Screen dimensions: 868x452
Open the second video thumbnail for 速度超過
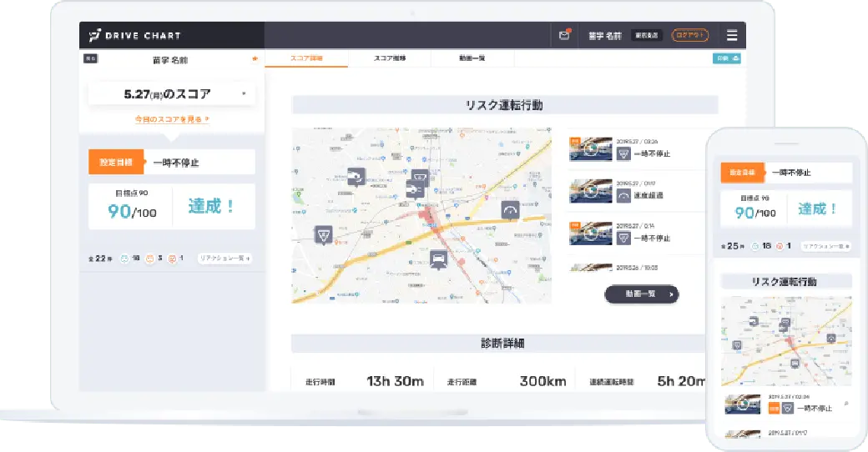(590, 191)
